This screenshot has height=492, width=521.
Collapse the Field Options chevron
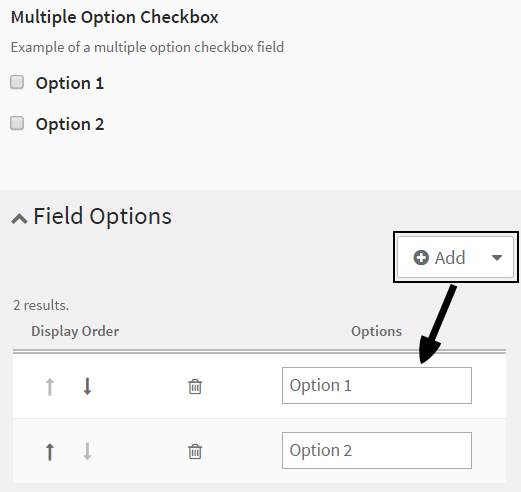[x=19, y=219]
